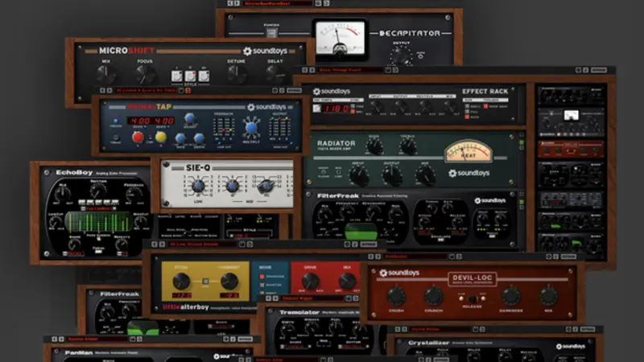
Task: Click Soundtoys logo on Devil-Loc panel
Action: click(398, 273)
